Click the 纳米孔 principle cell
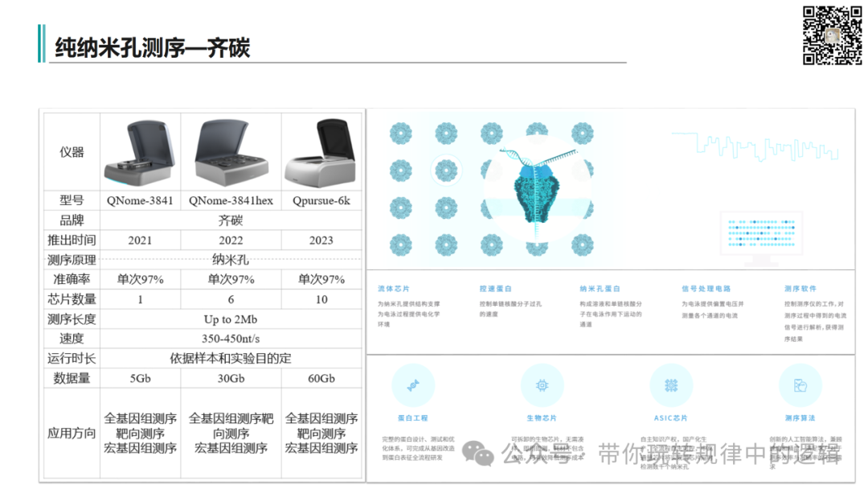Image resolution: width=868 pixels, height=489 pixels. 231,260
